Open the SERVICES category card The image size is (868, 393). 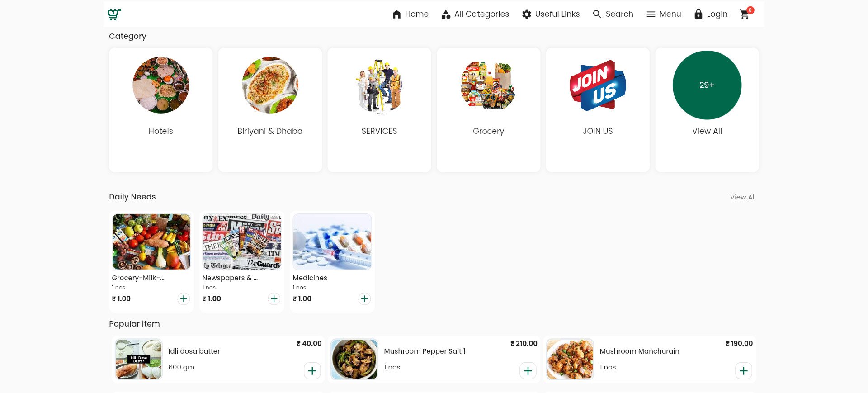(x=379, y=110)
